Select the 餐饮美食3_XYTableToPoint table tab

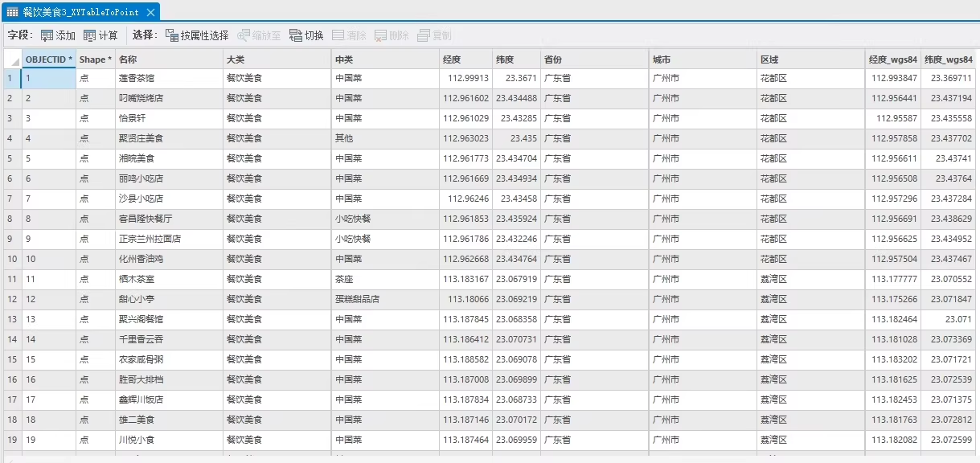pos(80,12)
